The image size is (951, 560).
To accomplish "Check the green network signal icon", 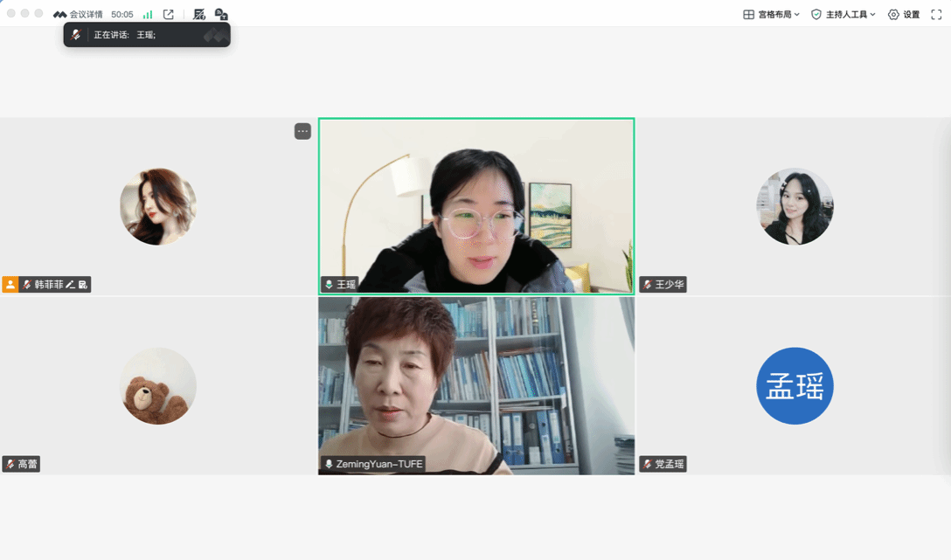I will 148,15.
